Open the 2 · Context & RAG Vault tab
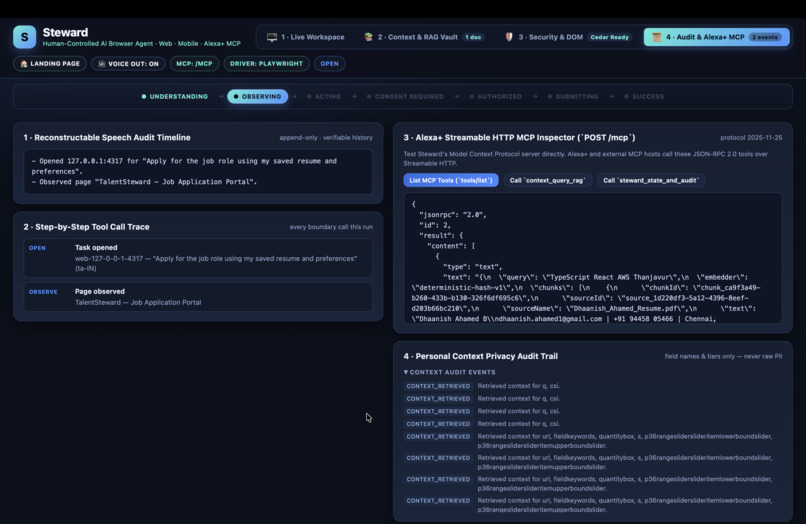The width and height of the screenshot is (806, 524). pyautogui.click(x=424, y=37)
